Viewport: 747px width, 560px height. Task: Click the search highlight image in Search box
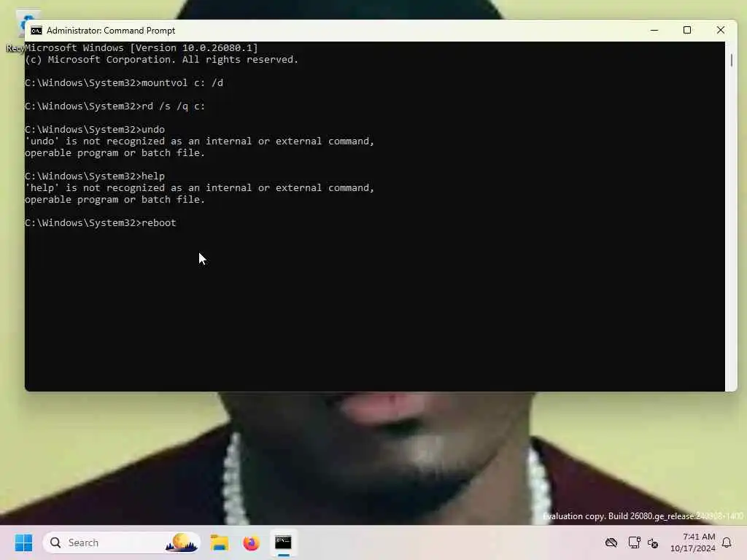pyautogui.click(x=182, y=542)
